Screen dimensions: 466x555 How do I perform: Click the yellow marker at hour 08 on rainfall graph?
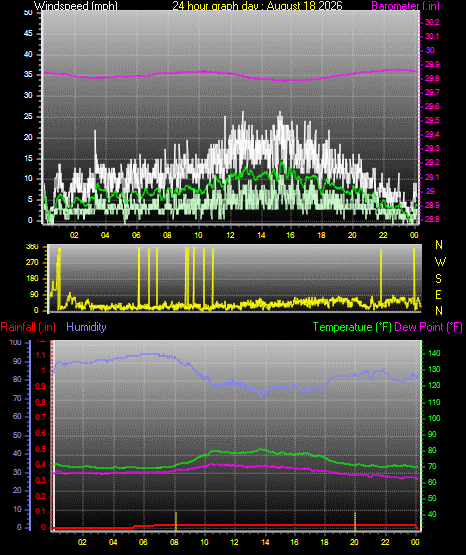coord(176,522)
